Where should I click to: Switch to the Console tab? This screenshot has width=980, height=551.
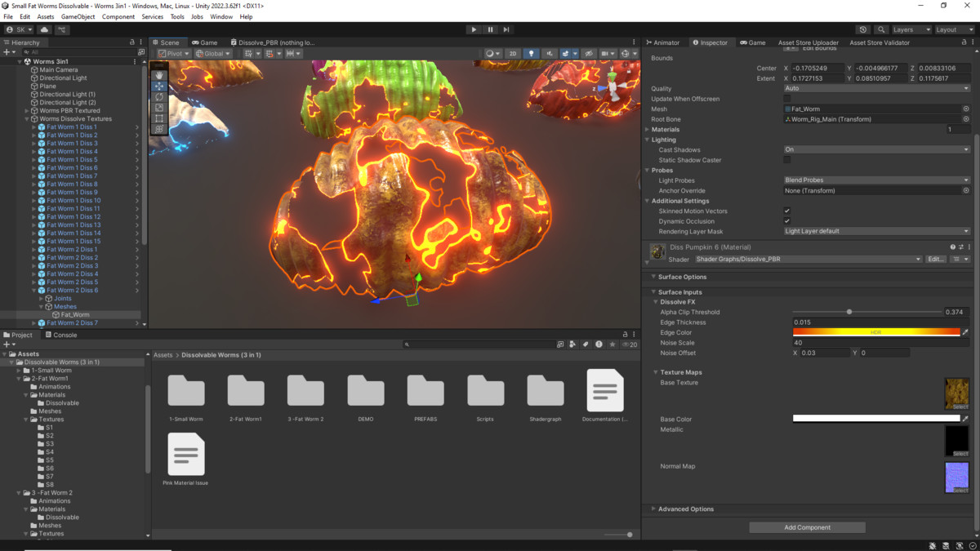[60, 335]
